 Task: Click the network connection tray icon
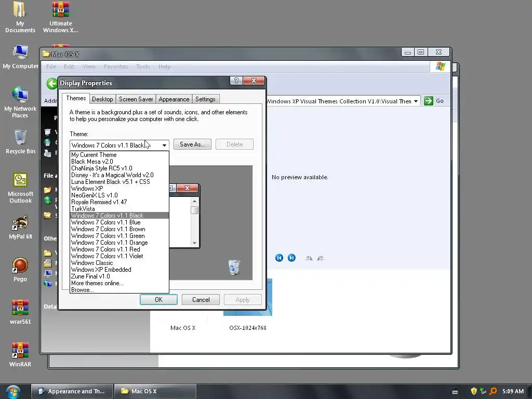(x=483, y=391)
